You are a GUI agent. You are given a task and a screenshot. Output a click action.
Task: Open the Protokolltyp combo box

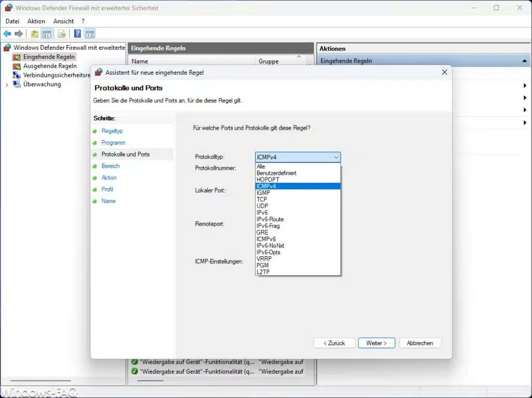coord(298,157)
